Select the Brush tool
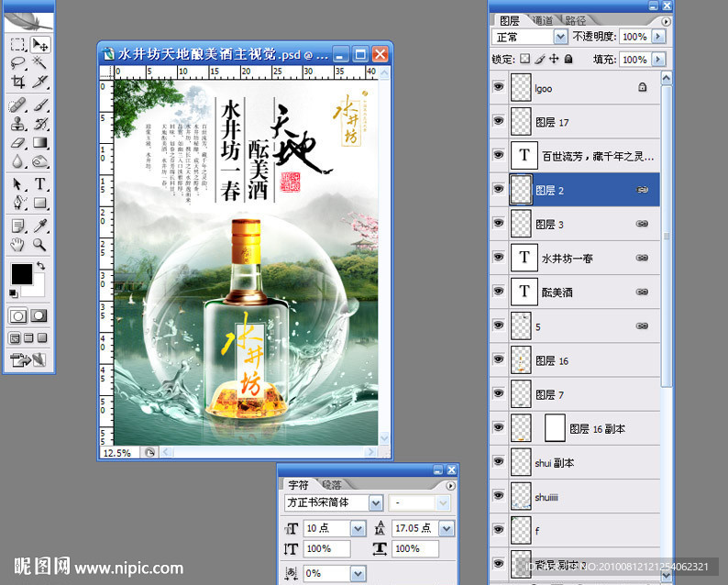Image resolution: width=728 pixels, height=585 pixels. (x=40, y=105)
